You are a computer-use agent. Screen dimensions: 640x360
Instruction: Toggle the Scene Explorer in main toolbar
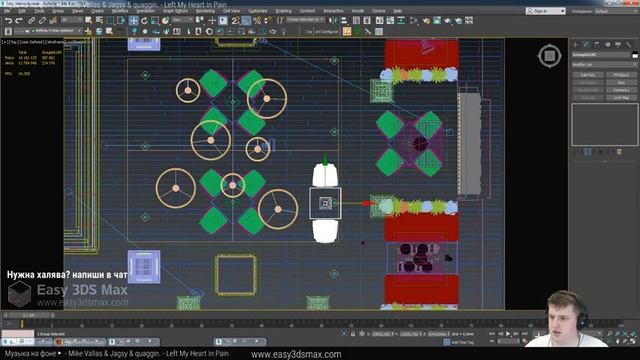click(356, 20)
